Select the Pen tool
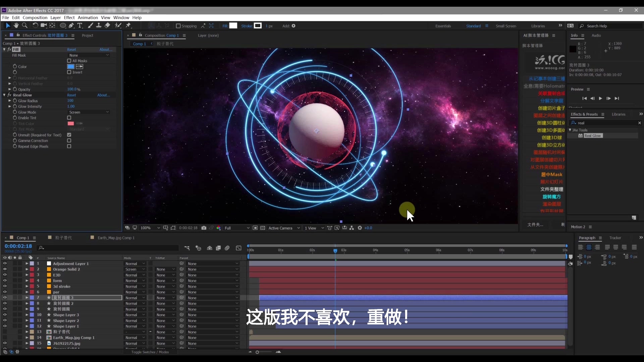The width and height of the screenshot is (644, 362). [x=71, y=25]
